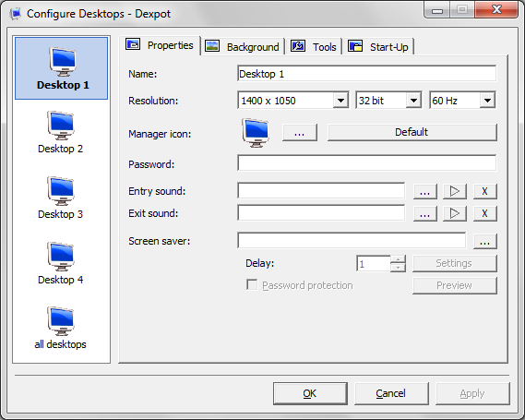Browse for a new Manager icon
525x420 pixels.
[x=300, y=132]
